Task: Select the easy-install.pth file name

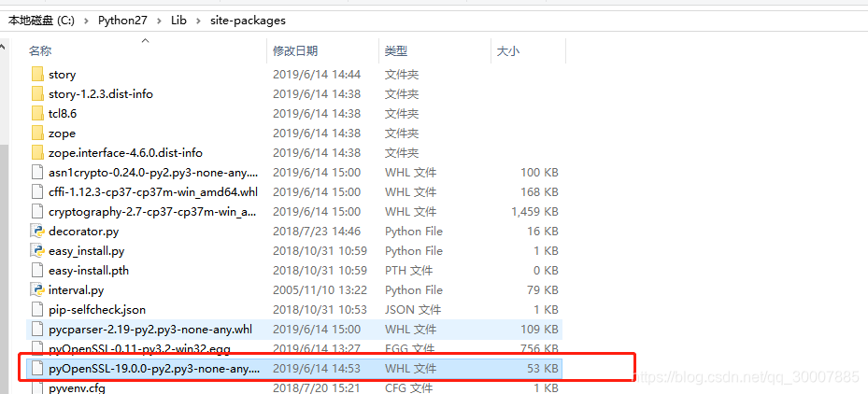Action: point(89,271)
